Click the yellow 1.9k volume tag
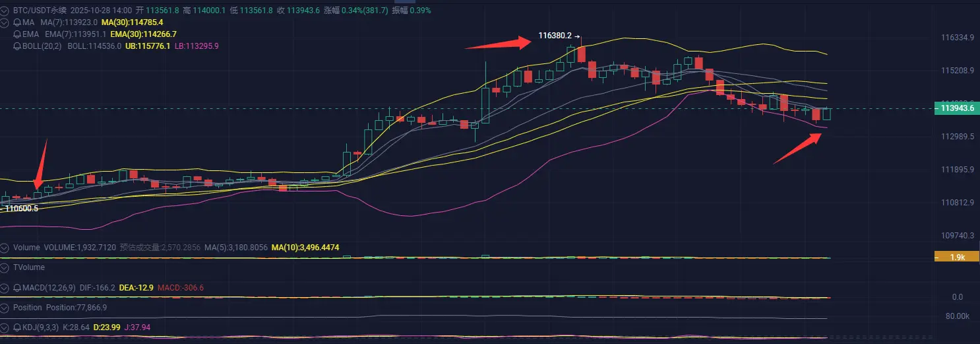The width and height of the screenshot is (980, 344). 957,257
